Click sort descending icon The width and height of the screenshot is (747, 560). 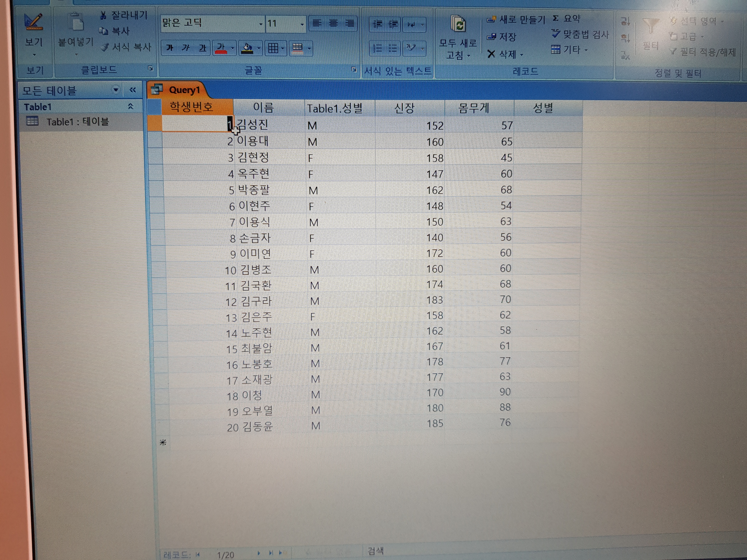point(625,38)
